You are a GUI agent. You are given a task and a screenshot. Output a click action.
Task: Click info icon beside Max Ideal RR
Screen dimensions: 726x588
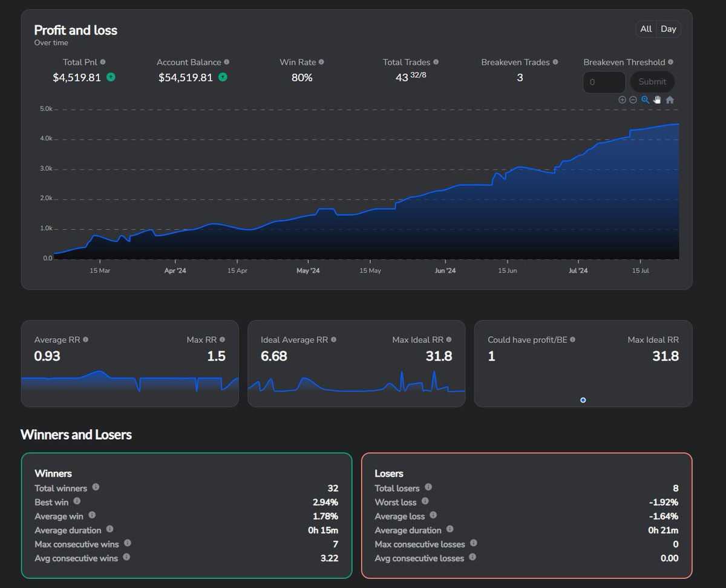[449, 339]
